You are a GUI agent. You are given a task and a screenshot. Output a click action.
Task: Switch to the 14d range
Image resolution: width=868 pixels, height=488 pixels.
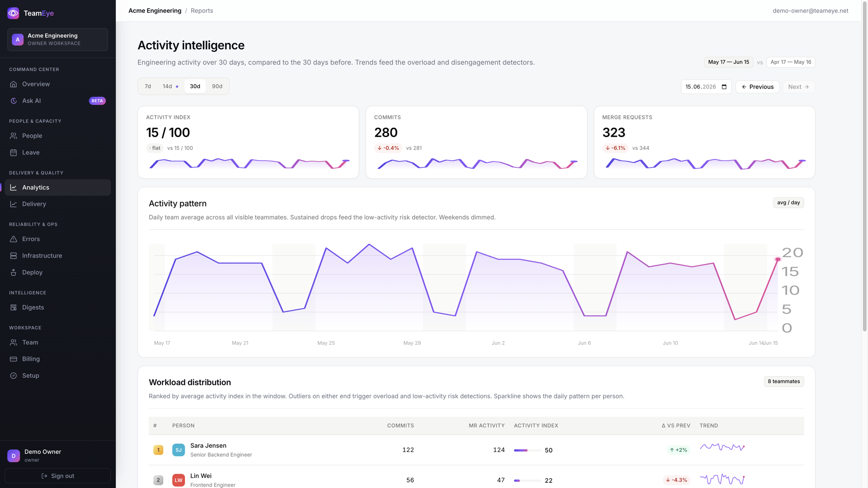tap(170, 86)
